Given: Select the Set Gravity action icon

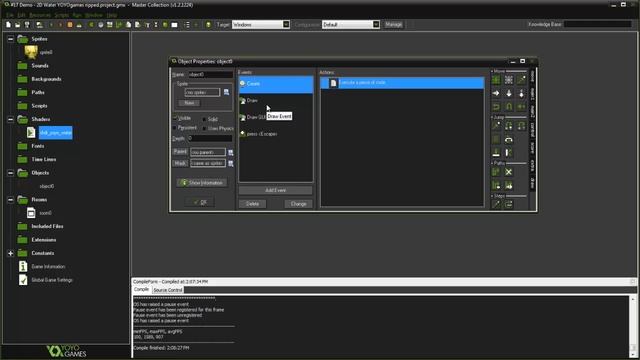Looking at the screenshot, I should coord(521,93).
